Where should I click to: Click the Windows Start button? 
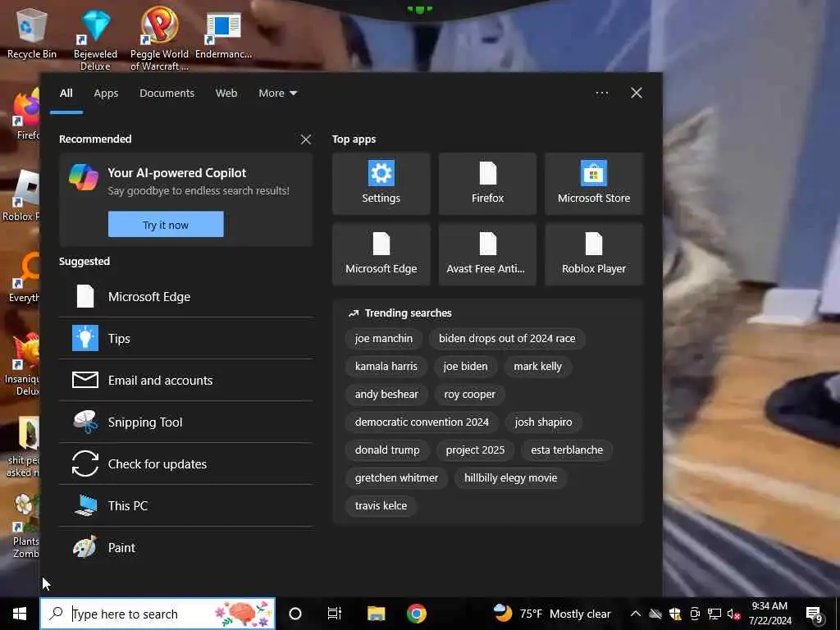coord(20,614)
